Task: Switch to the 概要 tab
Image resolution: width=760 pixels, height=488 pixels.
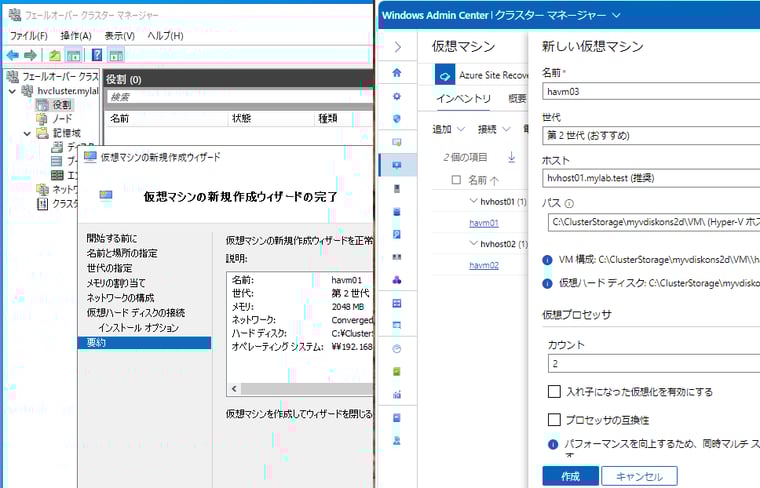Action: 517,99
